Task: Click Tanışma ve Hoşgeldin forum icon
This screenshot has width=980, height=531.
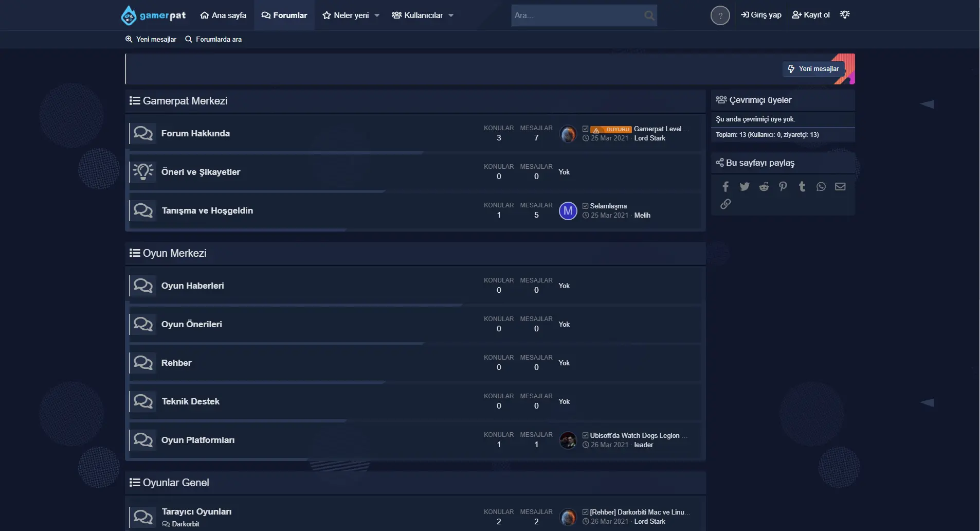Action: tap(143, 210)
